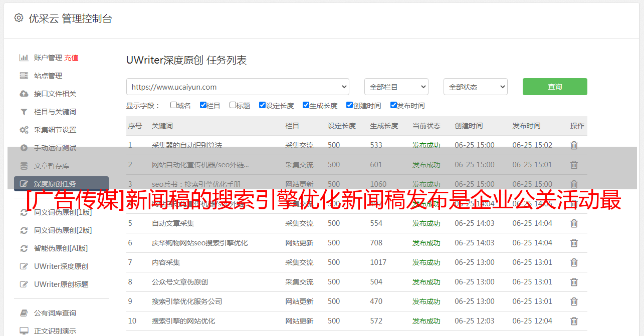Expand the 全部栏目 dropdown
Screen dimensions: 644x336
click(x=396, y=87)
